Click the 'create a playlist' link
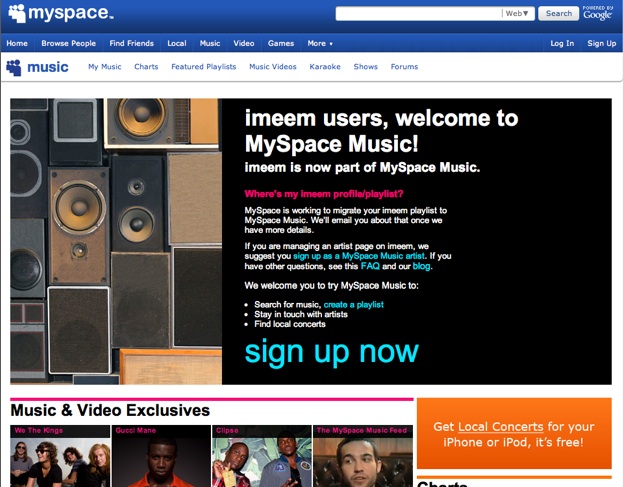The image size is (623, 487). pos(354,305)
